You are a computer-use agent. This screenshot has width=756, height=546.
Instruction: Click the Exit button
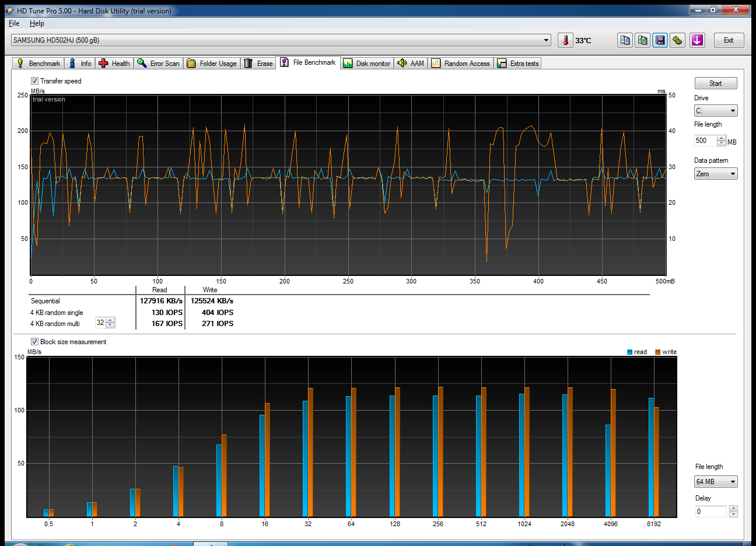(729, 40)
